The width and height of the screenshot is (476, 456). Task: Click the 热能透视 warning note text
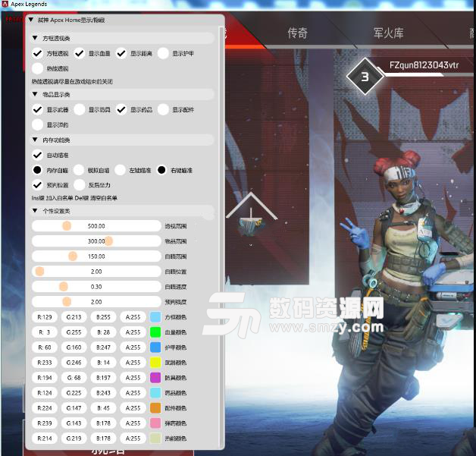pos(72,82)
